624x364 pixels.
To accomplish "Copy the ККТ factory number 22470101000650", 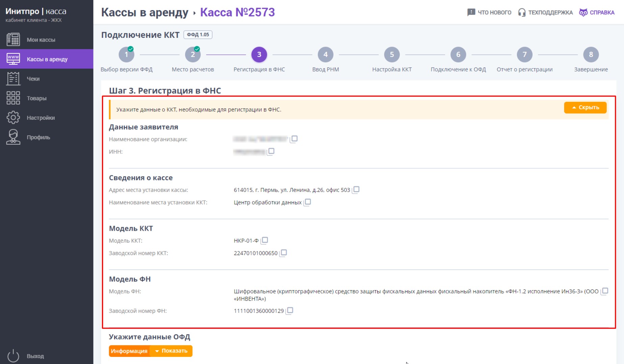I will pos(283,253).
